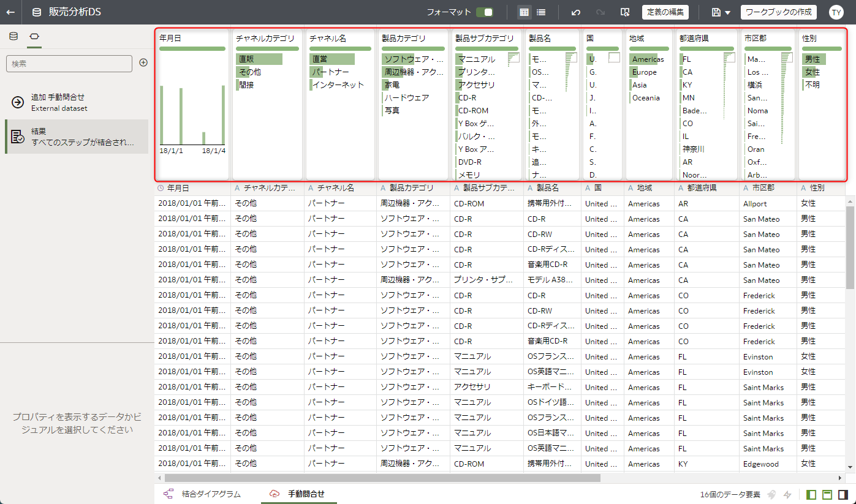The width and height of the screenshot is (856, 504).
Task: Click the dataset icon beside 販売分析DS
Action: (37, 12)
